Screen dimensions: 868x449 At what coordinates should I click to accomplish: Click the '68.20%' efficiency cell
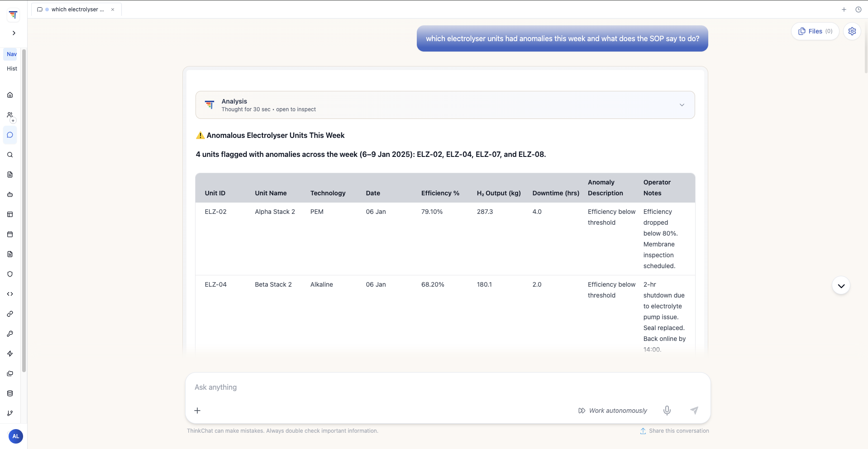(x=433, y=284)
